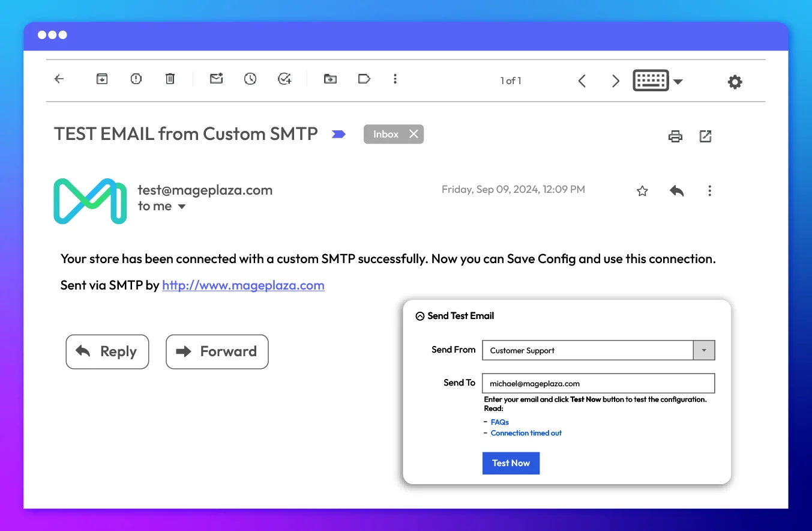Go to the older email arrow
The height and width of the screenshot is (531, 812).
[x=615, y=81]
